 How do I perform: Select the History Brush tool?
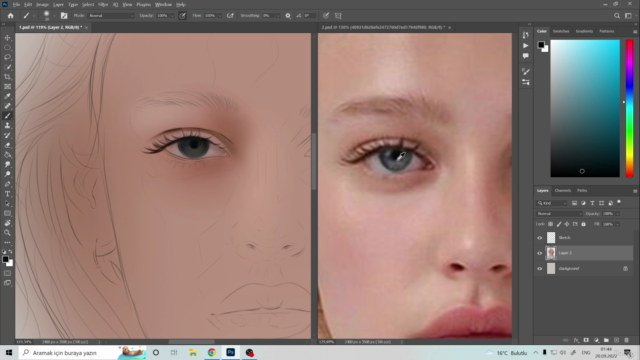click(7, 136)
